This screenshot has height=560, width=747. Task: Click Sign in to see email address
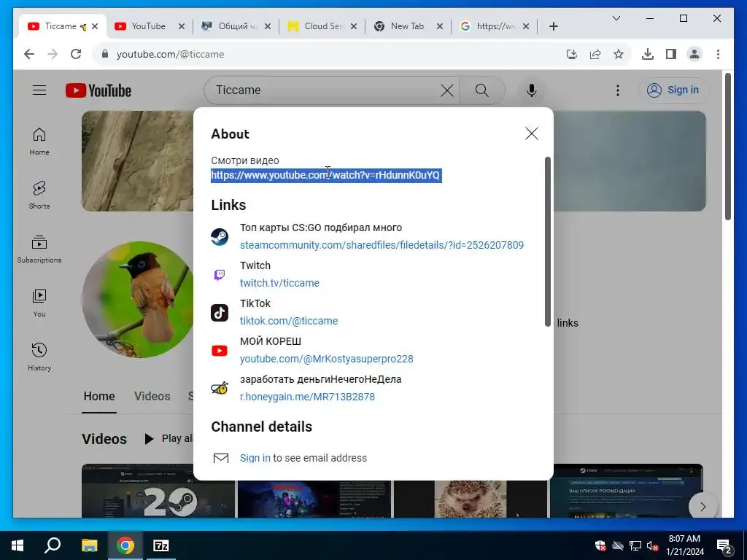pos(255,458)
